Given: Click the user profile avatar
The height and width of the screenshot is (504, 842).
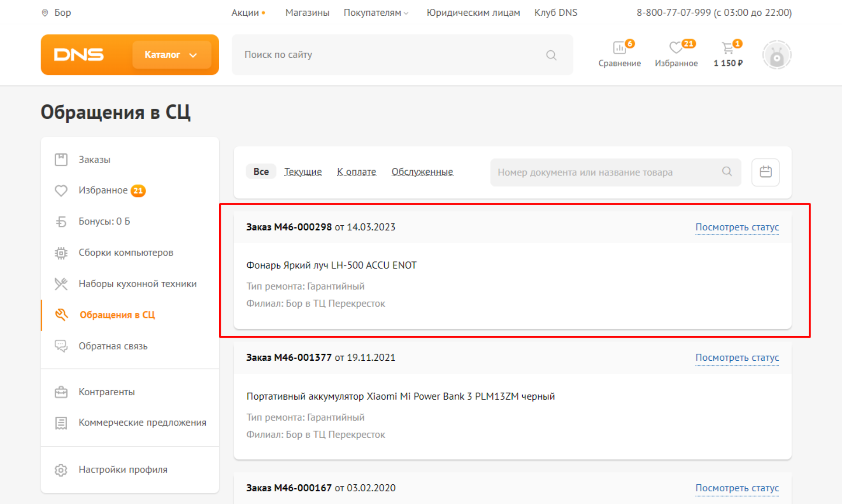Looking at the screenshot, I should (777, 55).
